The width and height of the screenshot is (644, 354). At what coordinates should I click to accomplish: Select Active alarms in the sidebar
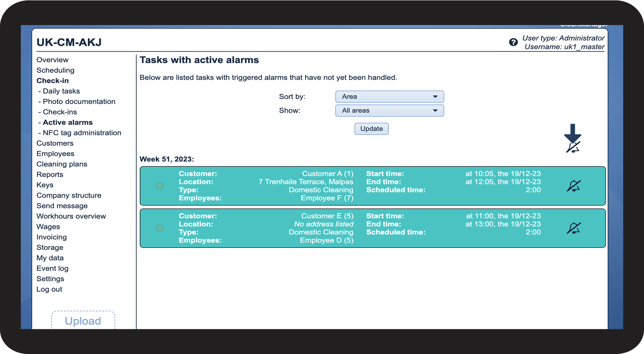tap(68, 122)
